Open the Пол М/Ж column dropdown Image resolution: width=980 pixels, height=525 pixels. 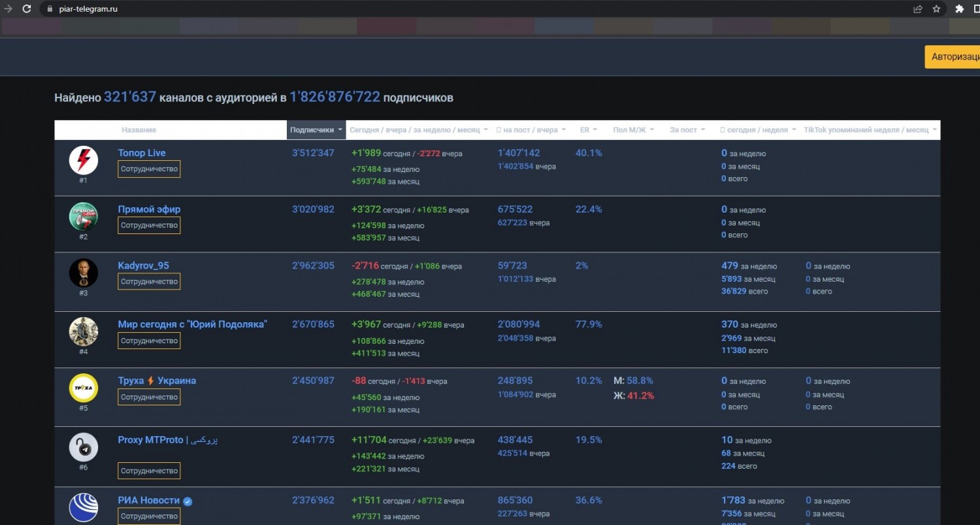click(x=633, y=130)
